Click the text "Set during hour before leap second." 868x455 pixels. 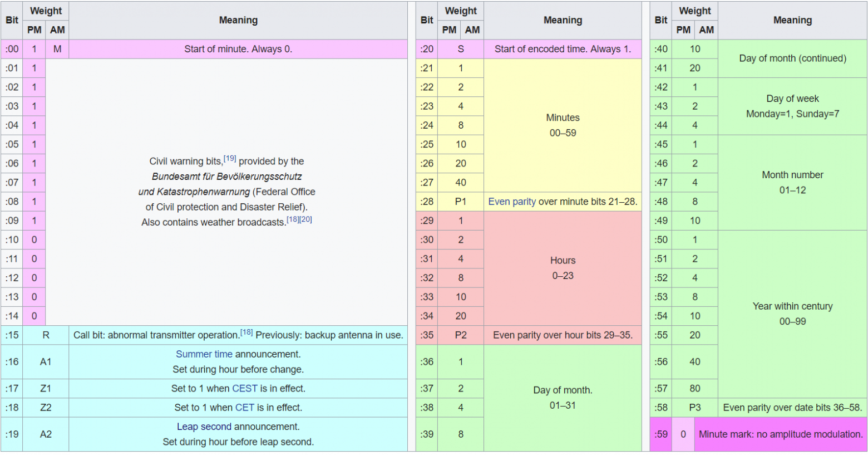click(x=238, y=442)
